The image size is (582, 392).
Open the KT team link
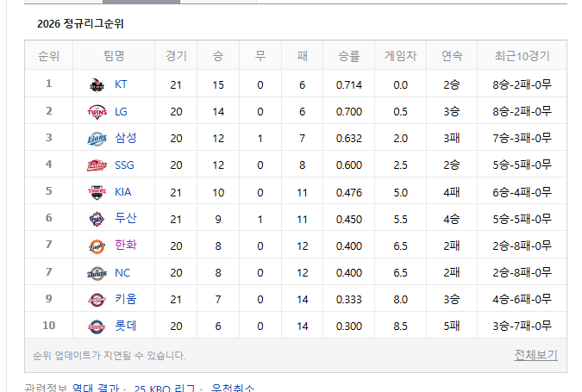(x=121, y=84)
